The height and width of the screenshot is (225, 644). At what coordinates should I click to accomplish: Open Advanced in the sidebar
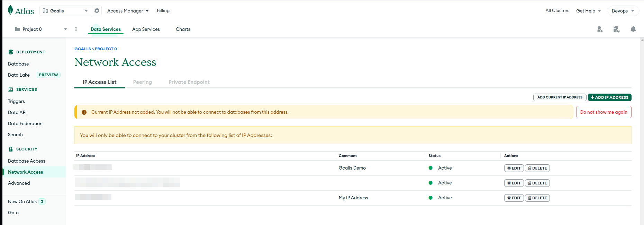click(19, 183)
